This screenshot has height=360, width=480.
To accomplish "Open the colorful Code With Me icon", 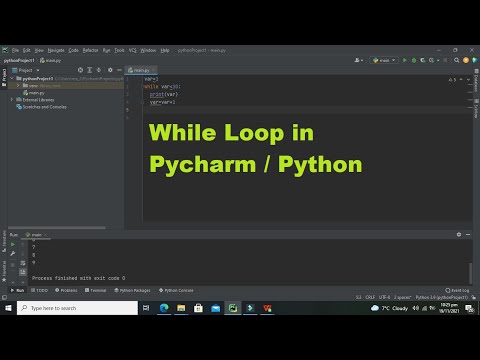I will pyautogui.click(x=474, y=60).
